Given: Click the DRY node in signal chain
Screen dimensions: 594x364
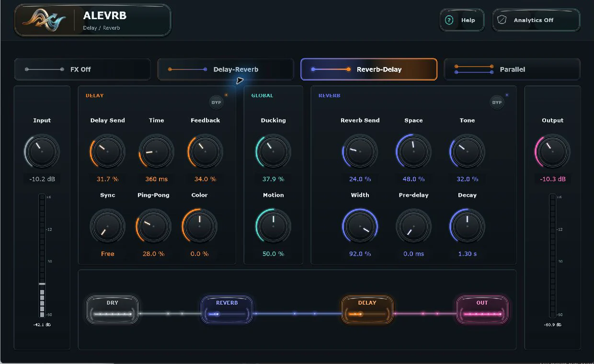Looking at the screenshot, I should coord(113,309).
